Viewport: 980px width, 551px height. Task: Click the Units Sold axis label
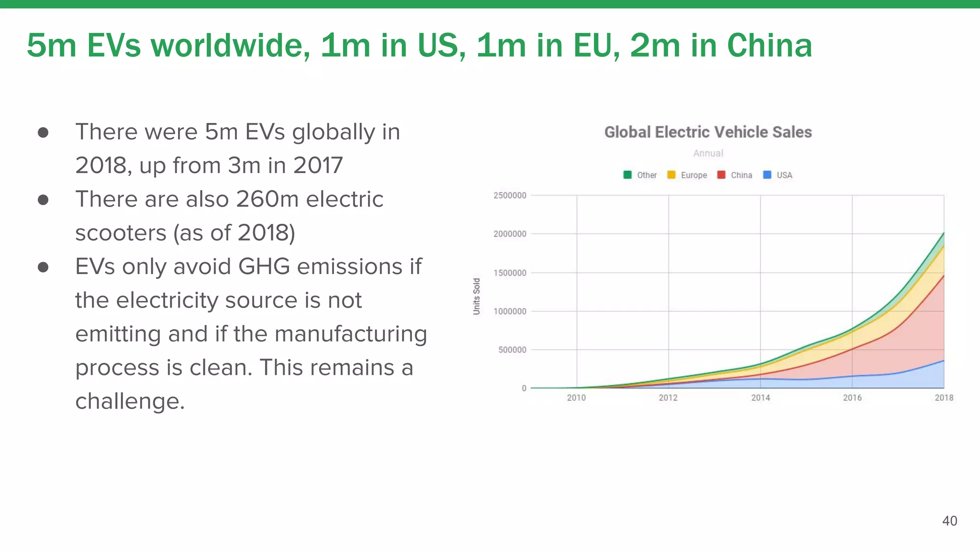point(476,296)
